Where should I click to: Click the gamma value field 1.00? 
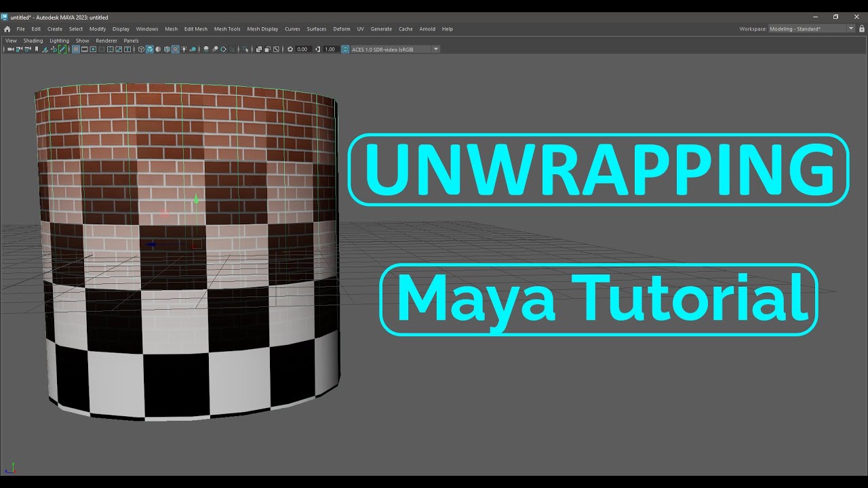coord(330,49)
